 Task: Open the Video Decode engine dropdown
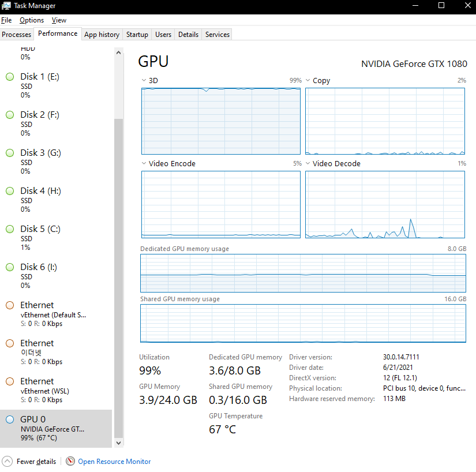pos(308,164)
